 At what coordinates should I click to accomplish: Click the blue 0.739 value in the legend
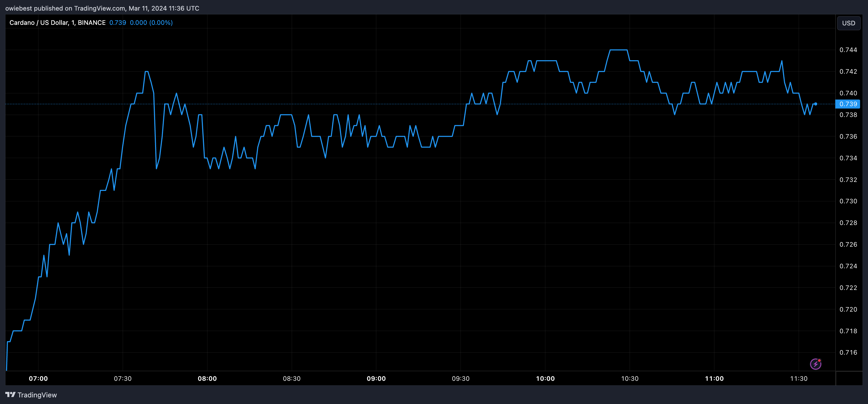pos(118,22)
